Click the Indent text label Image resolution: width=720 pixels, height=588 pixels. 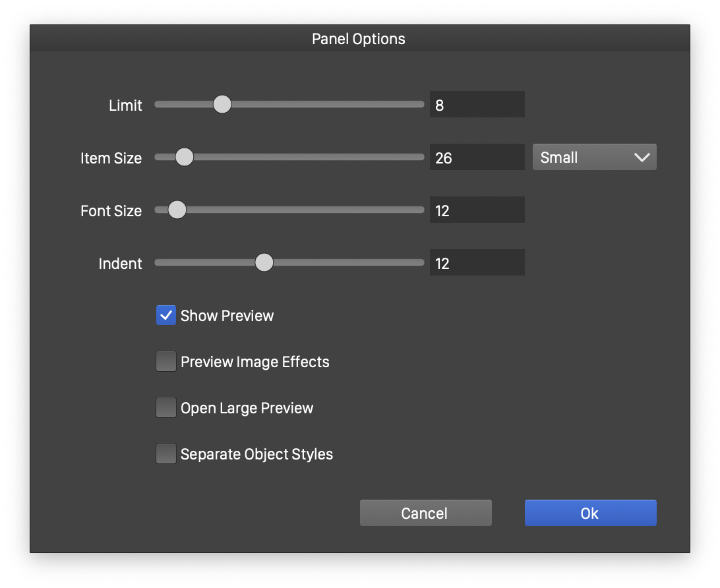pos(120,264)
